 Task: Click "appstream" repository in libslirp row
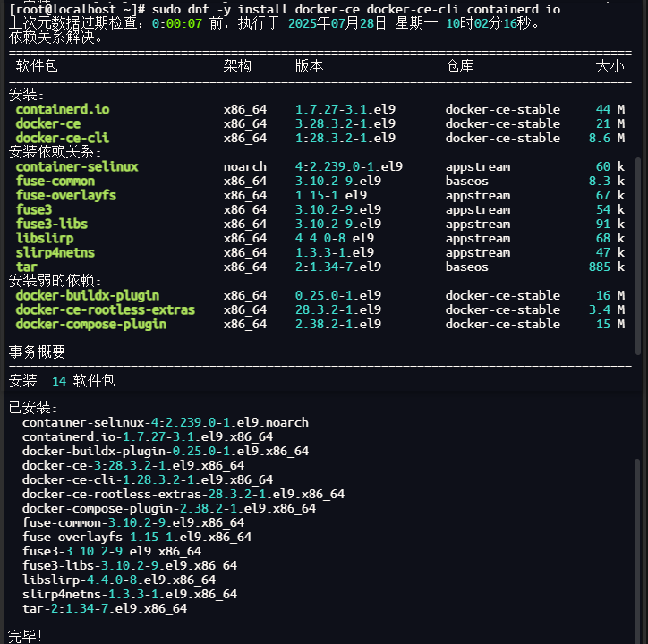pyautogui.click(x=478, y=238)
